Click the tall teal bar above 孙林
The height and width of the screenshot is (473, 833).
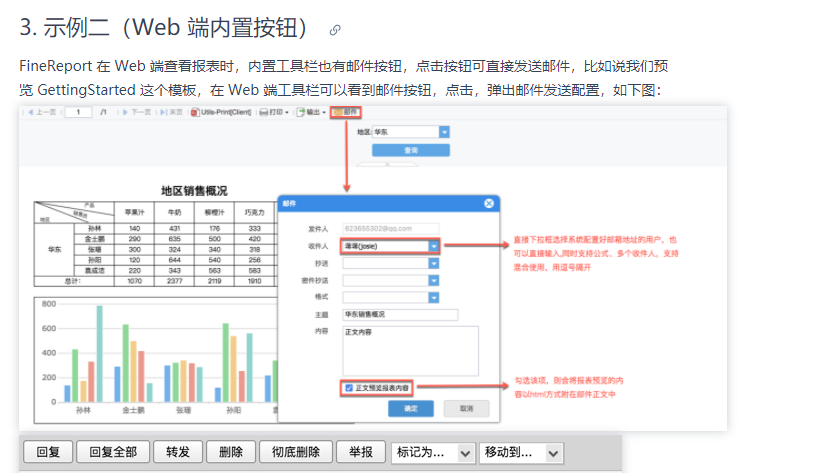99,353
